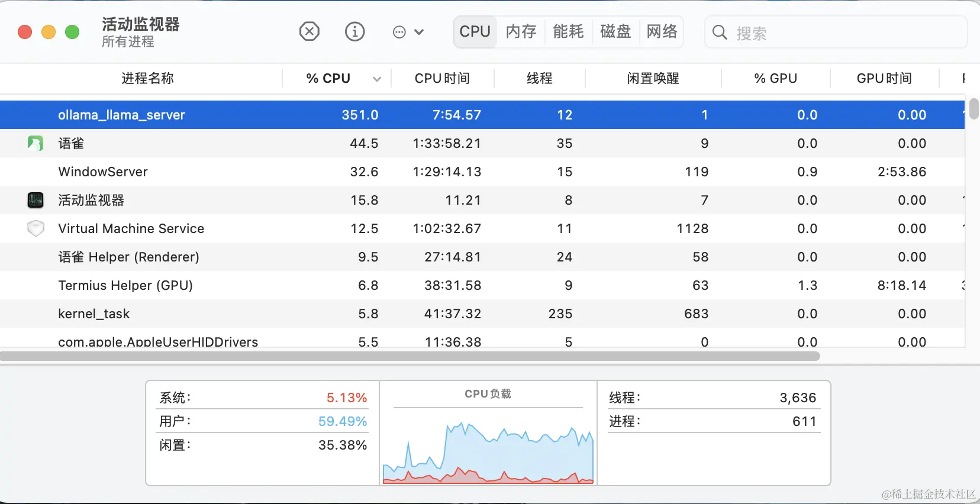Switch to the 内存 tab

[x=521, y=31]
